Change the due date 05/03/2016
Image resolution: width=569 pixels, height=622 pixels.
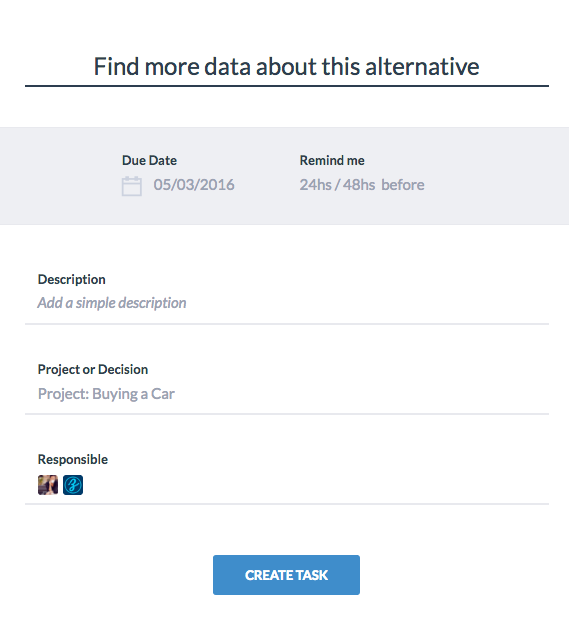point(194,185)
